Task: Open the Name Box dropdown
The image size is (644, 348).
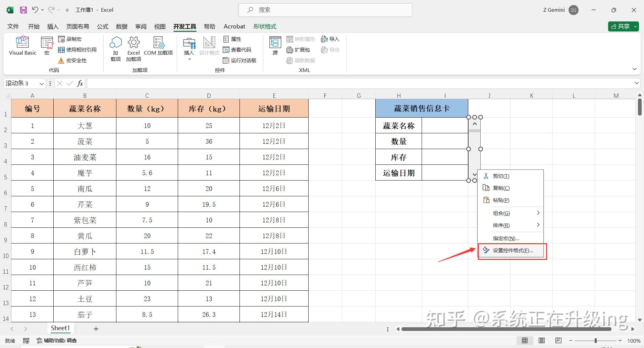Action: click(42, 83)
